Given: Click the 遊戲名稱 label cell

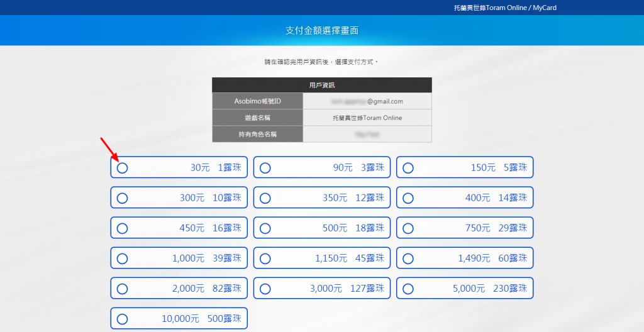Looking at the screenshot, I should pos(257,118).
